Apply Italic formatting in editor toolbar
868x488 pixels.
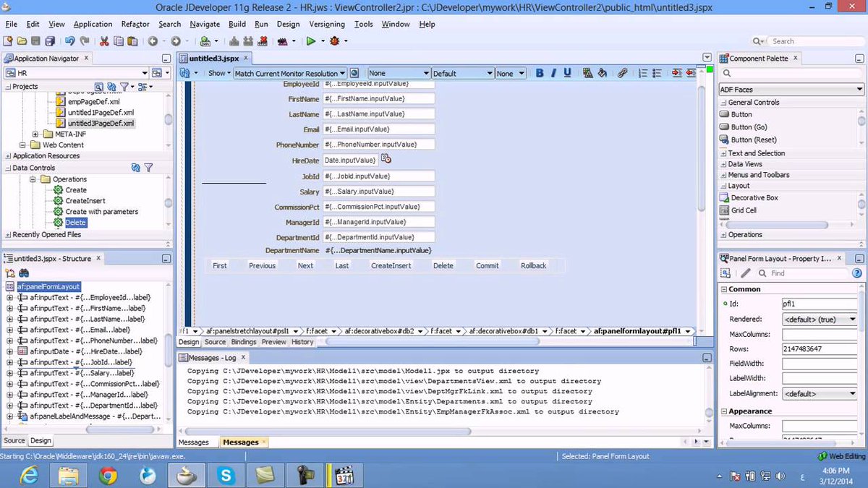click(x=553, y=73)
